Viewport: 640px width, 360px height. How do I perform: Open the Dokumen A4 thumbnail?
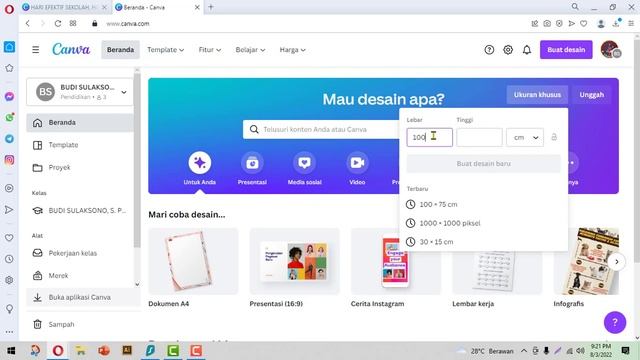click(x=193, y=261)
